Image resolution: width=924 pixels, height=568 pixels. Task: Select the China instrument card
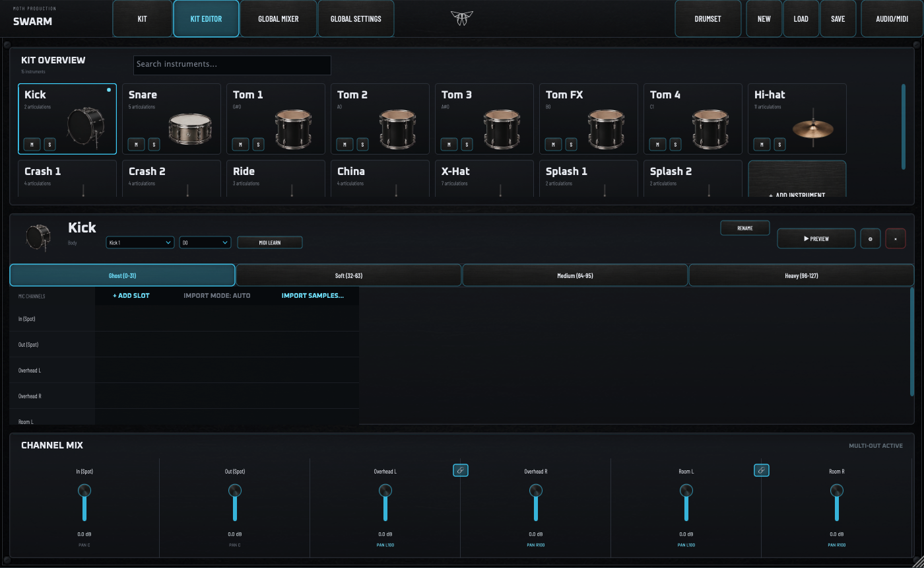[380, 178]
